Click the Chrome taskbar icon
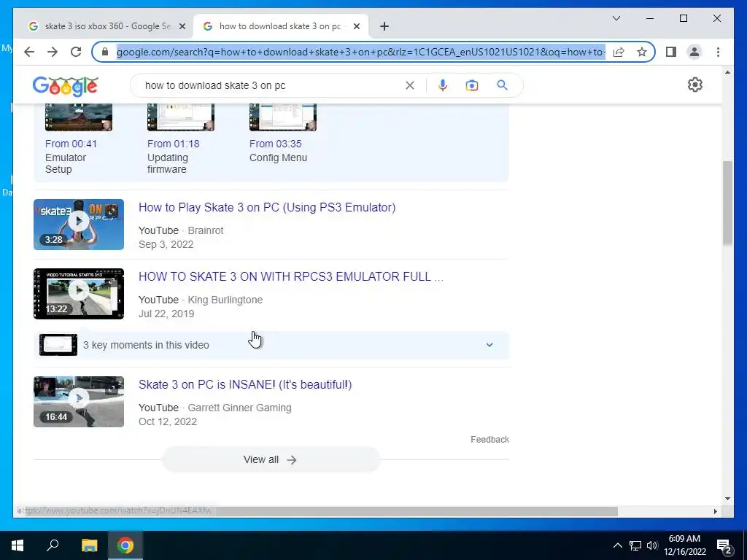This screenshot has height=560, width=747. click(125, 545)
